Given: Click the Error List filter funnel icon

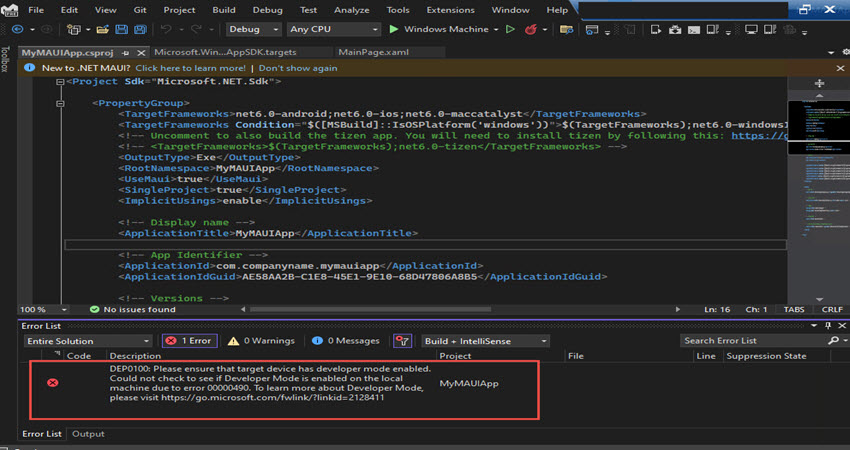Looking at the screenshot, I should (402, 340).
